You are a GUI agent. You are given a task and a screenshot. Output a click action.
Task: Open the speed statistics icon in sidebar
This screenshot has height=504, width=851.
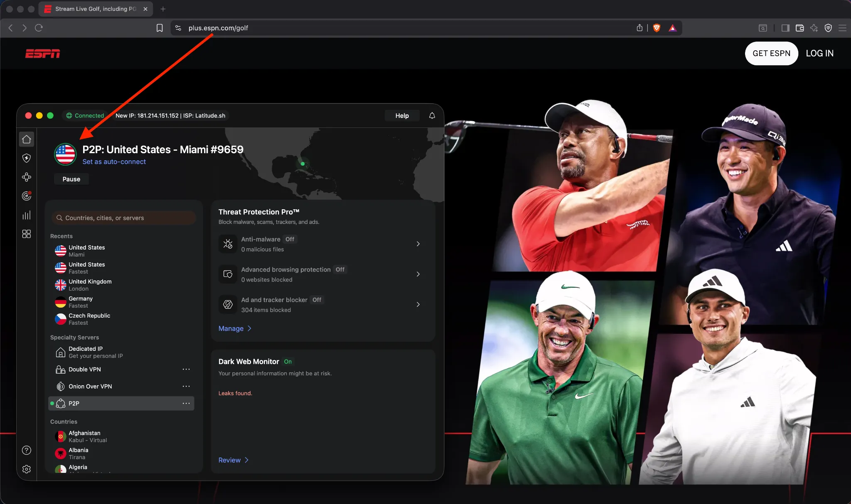click(x=27, y=215)
